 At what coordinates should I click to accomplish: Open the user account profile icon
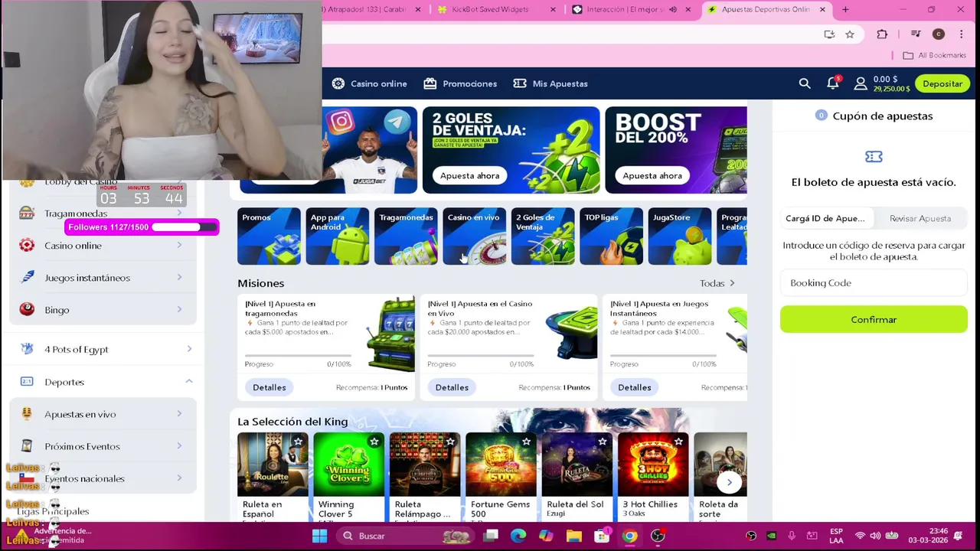[861, 83]
